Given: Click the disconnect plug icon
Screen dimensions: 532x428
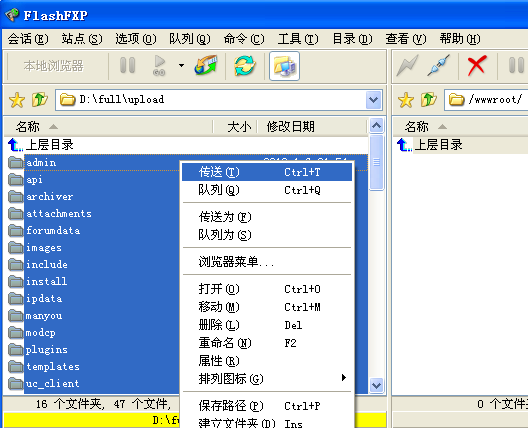Looking at the screenshot, I should [439, 65].
